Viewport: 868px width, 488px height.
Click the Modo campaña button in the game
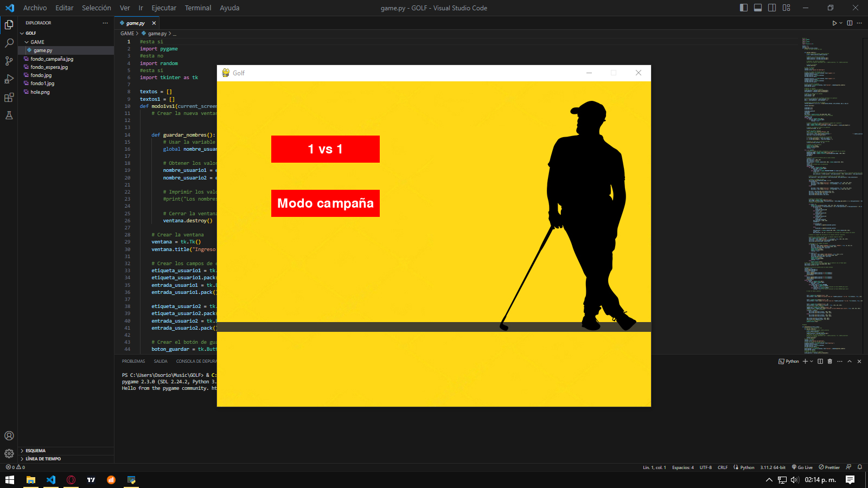(325, 203)
